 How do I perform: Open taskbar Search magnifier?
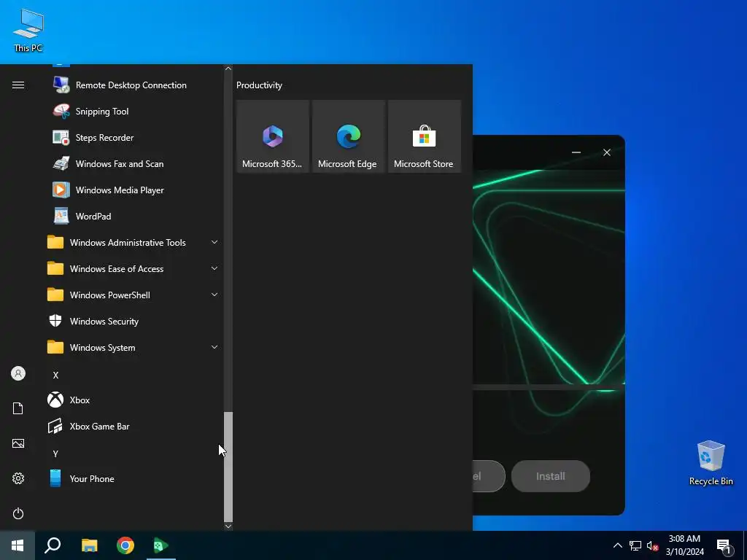point(53,545)
